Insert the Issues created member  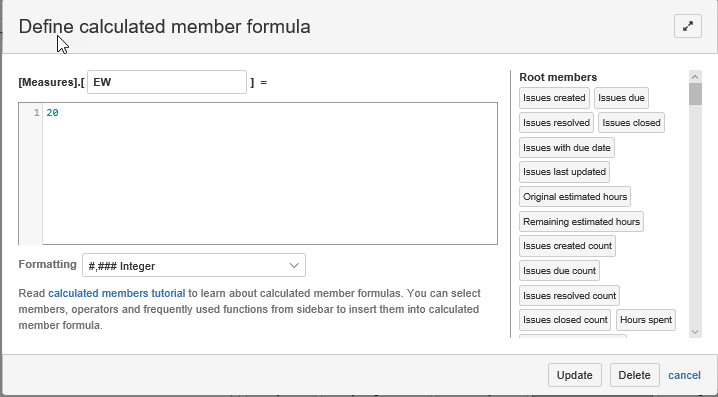[554, 98]
